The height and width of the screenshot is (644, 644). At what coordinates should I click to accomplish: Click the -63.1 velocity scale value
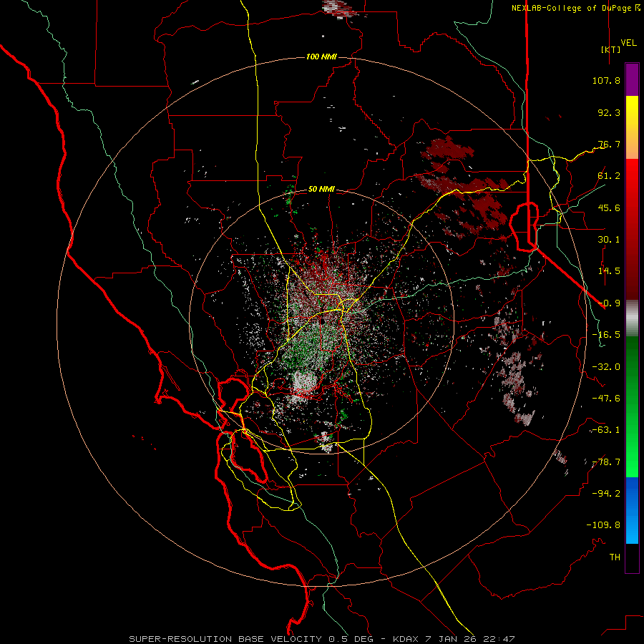[606, 430]
